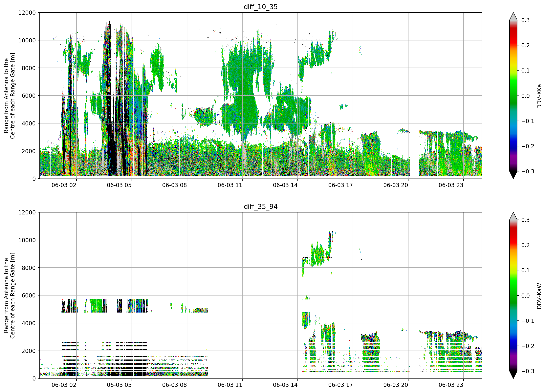Image resolution: width=546 pixels, height=392 pixels.
Task: Click the DDV-XKa colorbar gradient
Action: [x=513, y=96]
